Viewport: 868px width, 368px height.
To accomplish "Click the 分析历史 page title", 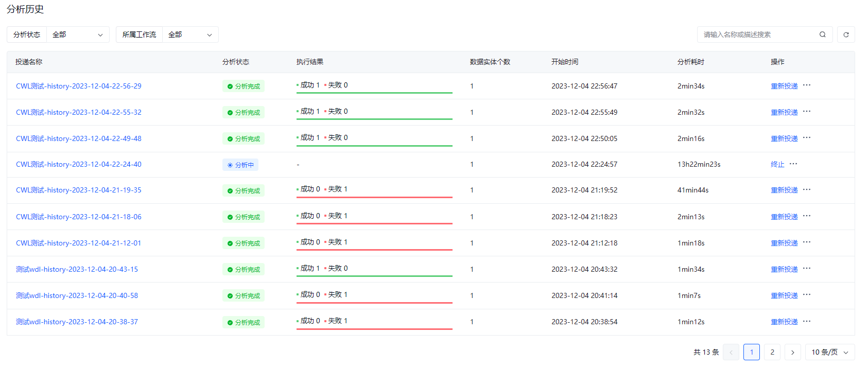I will (25, 9).
